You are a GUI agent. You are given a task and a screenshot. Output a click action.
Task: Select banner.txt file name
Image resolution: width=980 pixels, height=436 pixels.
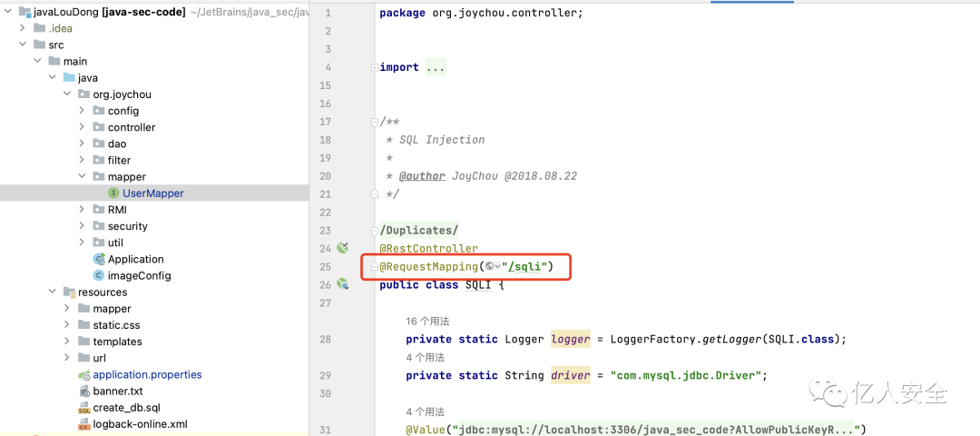[118, 391]
